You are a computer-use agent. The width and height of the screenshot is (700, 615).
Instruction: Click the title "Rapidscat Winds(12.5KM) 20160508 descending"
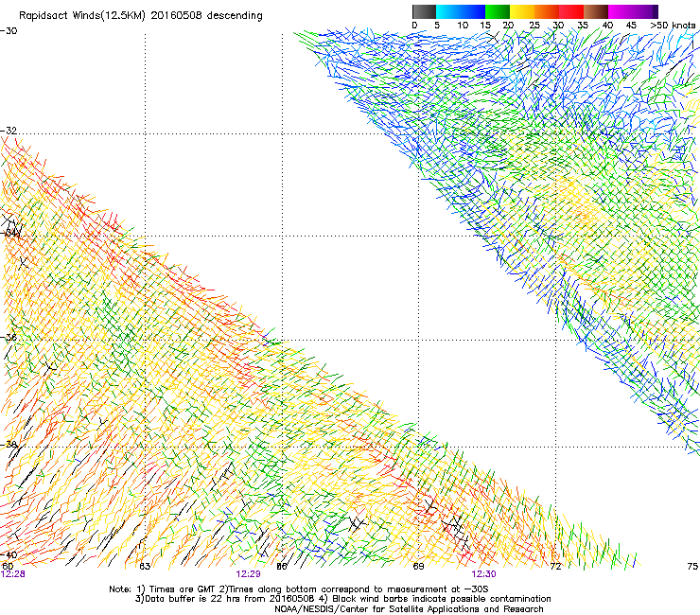(x=141, y=16)
